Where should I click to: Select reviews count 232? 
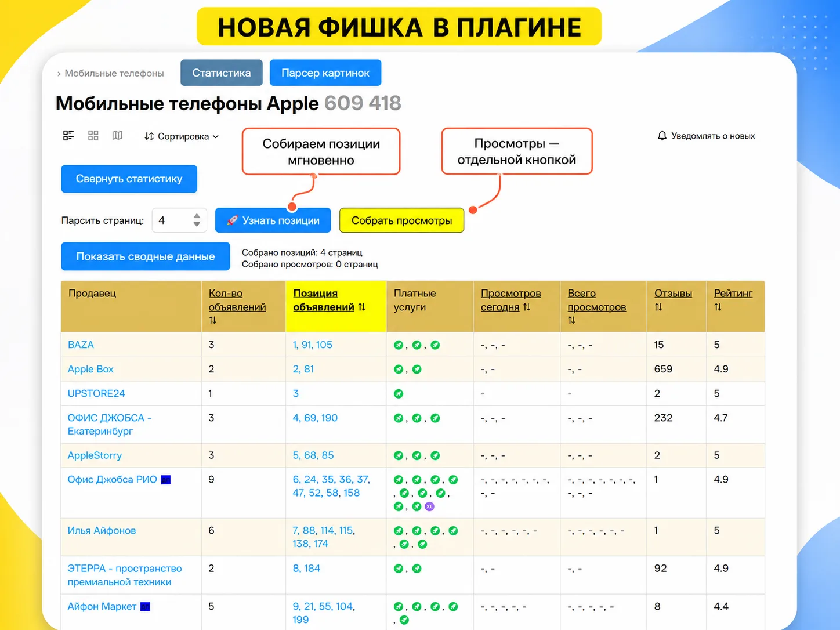(x=663, y=418)
